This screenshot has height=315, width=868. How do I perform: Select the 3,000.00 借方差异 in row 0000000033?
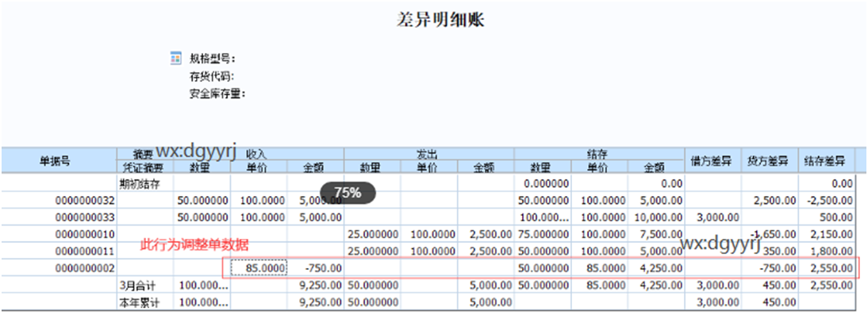click(718, 217)
